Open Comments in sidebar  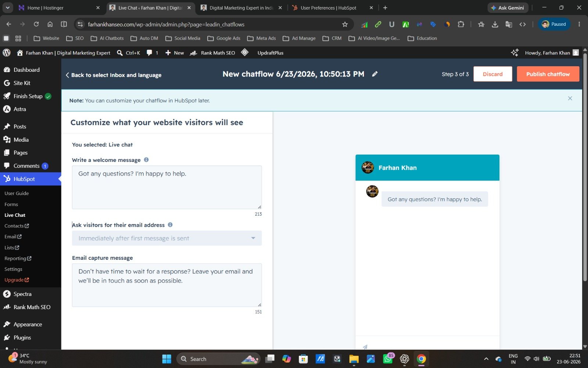click(x=31, y=166)
